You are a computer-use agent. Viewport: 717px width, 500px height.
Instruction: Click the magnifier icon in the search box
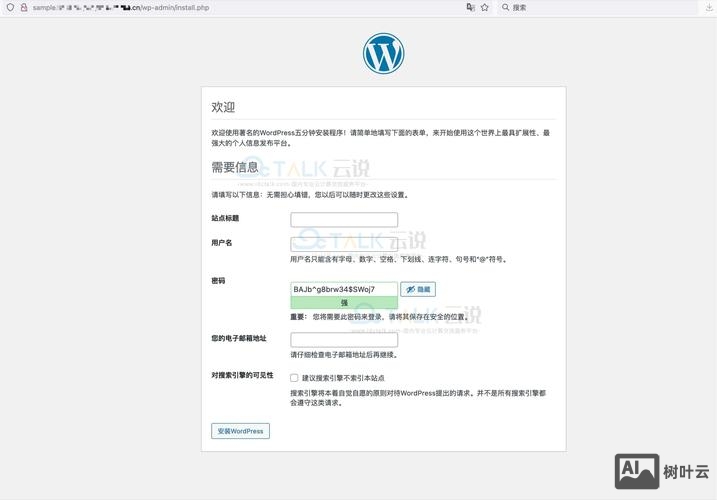pos(505,7)
